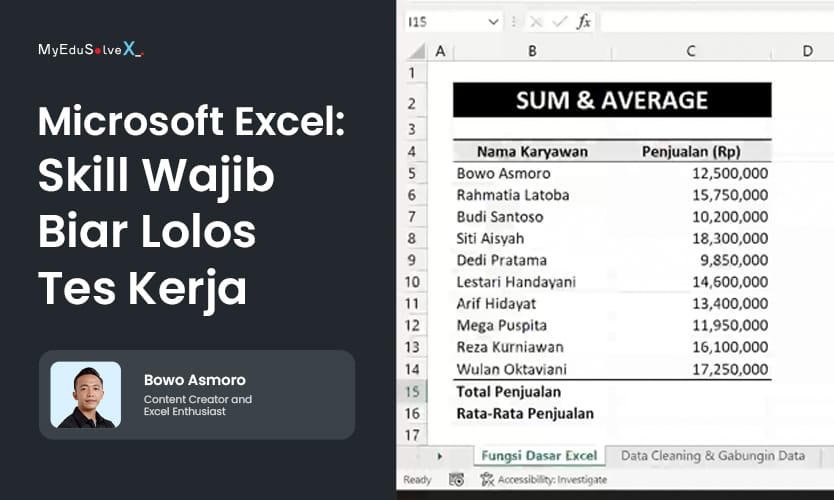Click the Bowo Asmoro name in the profile card
Image resolution: width=834 pixels, height=500 pixels.
195,380
